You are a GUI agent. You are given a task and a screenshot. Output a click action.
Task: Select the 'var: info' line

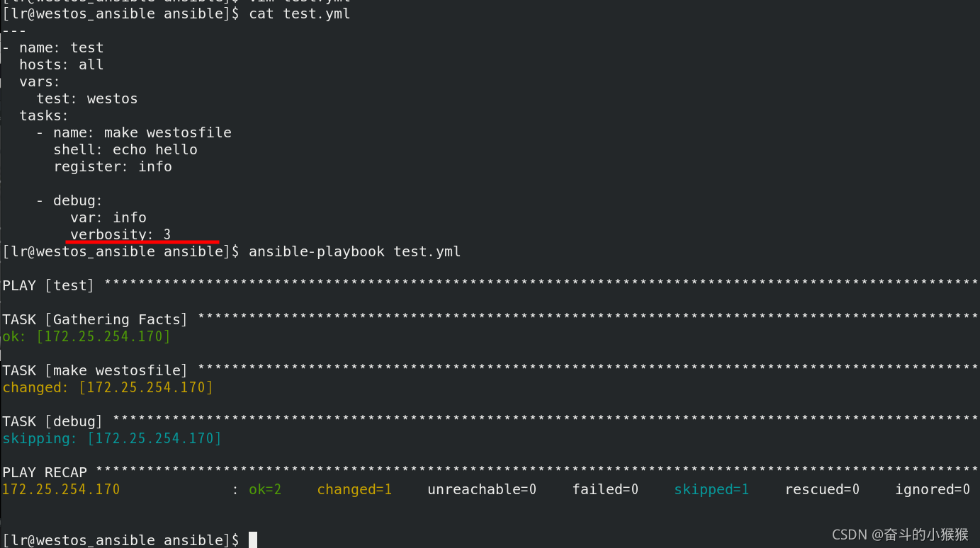[108, 217]
